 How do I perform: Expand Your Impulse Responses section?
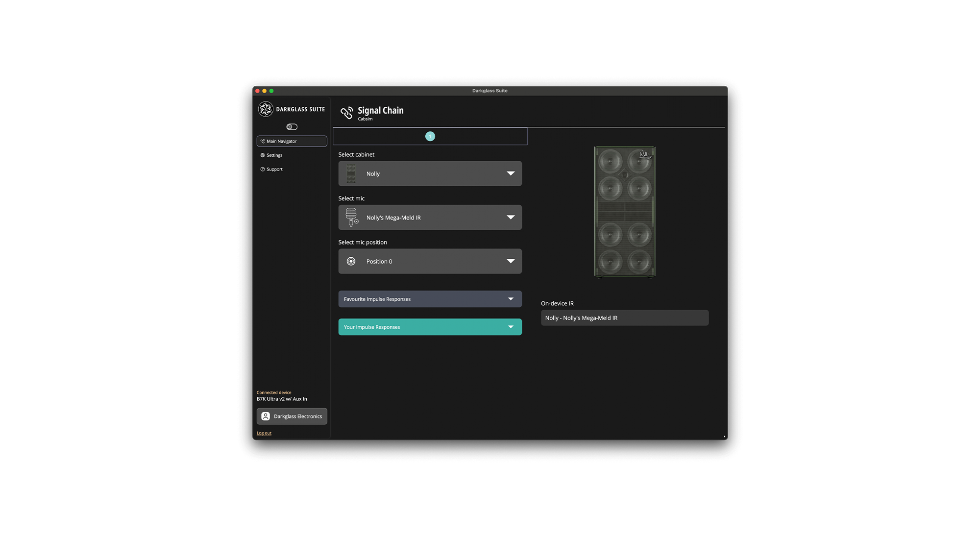(430, 327)
